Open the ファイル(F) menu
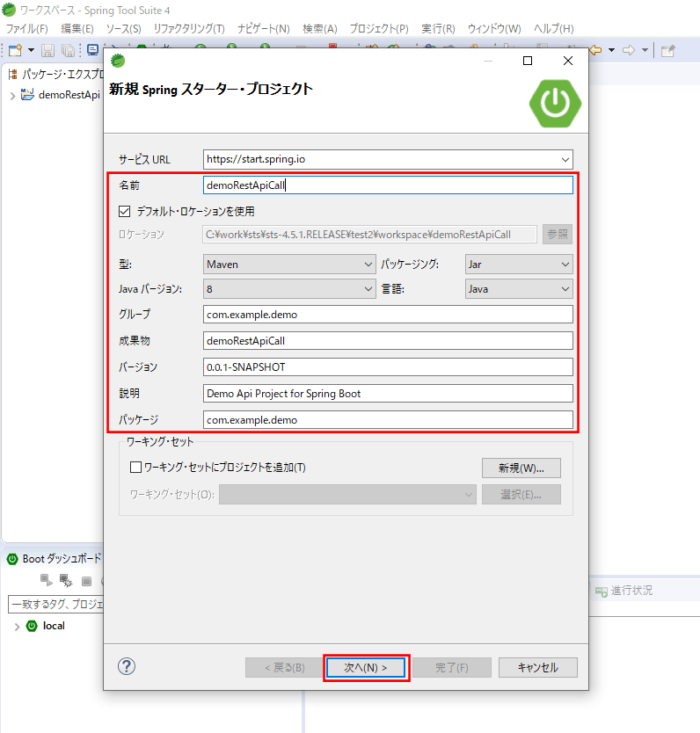This screenshot has width=700, height=733. pos(26,29)
